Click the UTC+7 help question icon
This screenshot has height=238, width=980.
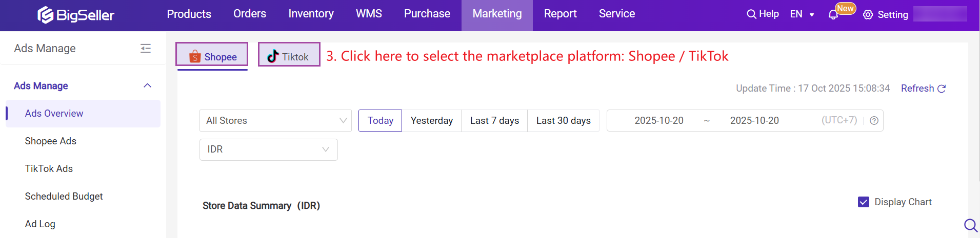[x=874, y=121]
